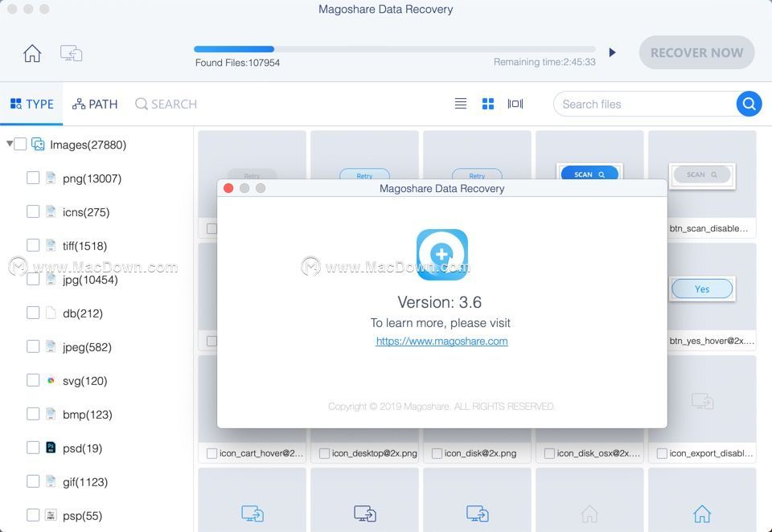
Task: Click the bmp file type icon
Action: pyautogui.click(x=51, y=414)
